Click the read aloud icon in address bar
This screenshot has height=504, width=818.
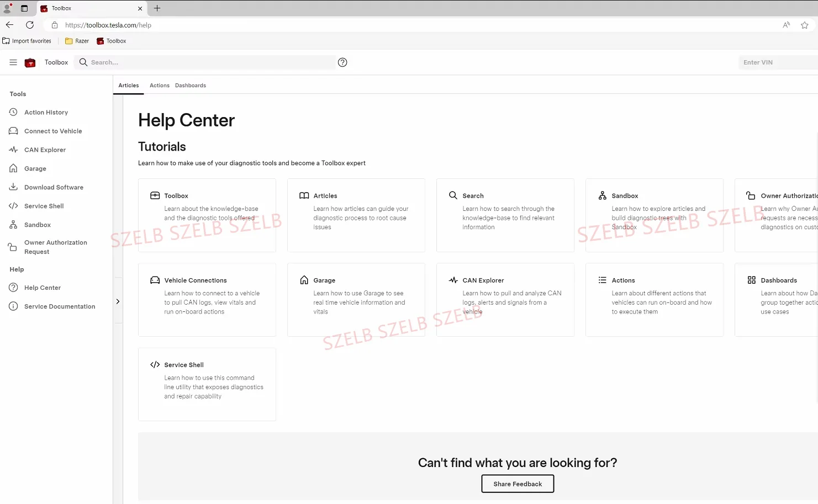click(787, 25)
